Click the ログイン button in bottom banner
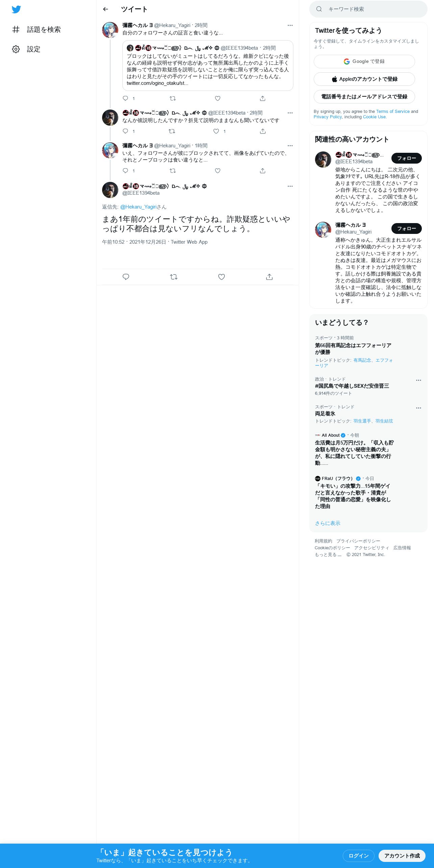The height and width of the screenshot is (868, 434). 359,855
